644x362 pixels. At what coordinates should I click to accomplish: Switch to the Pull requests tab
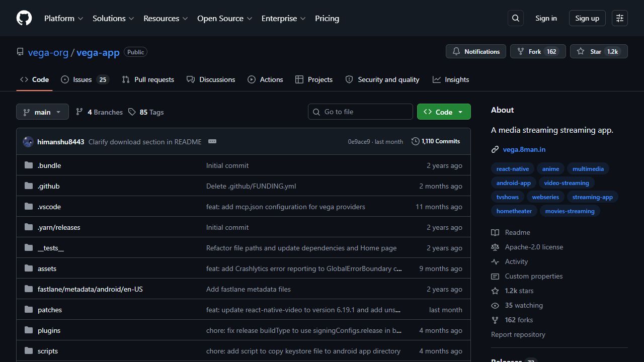click(x=148, y=79)
